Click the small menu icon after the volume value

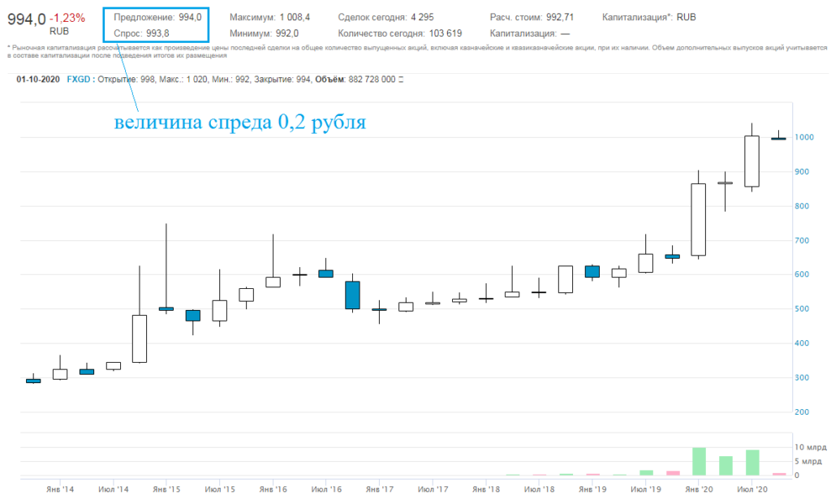(x=401, y=80)
